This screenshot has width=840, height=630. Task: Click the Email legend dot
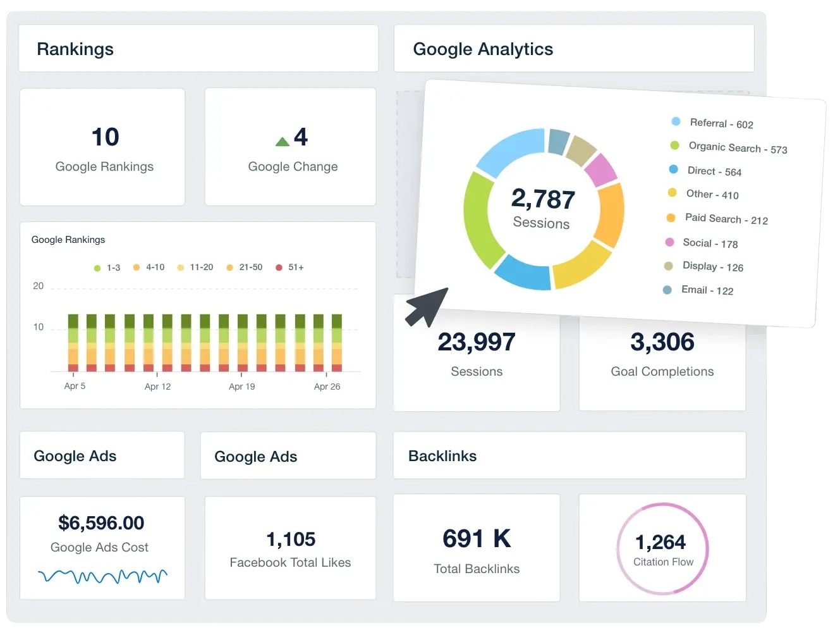(667, 290)
